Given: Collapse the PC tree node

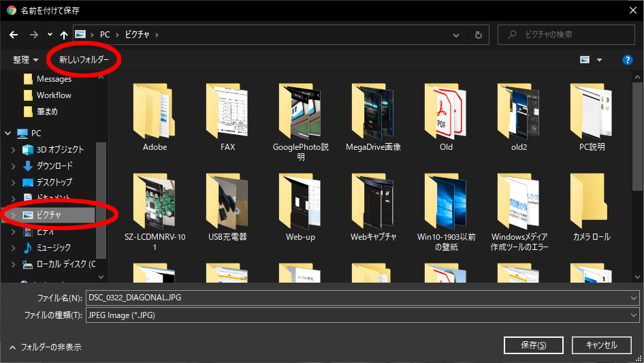Looking at the screenshot, I should pyautogui.click(x=8, y=133).
